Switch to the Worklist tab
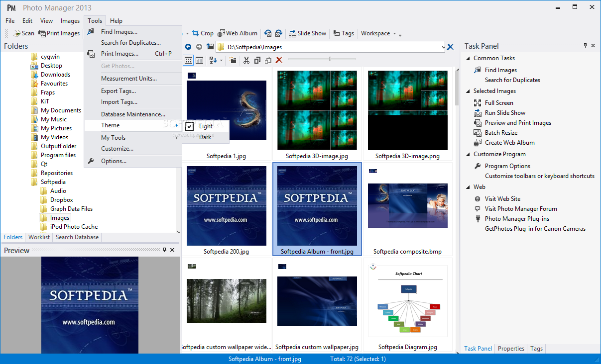The image size is (601, 364). [39, 237]
